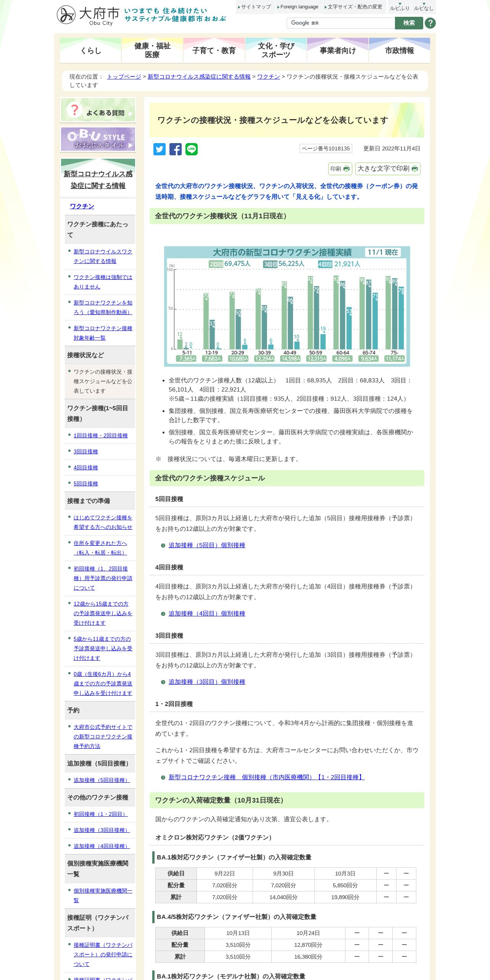Open the 事業者向け navigation tab
The height and width of the screenshot is (980, 490).
(x=338, y=50)
